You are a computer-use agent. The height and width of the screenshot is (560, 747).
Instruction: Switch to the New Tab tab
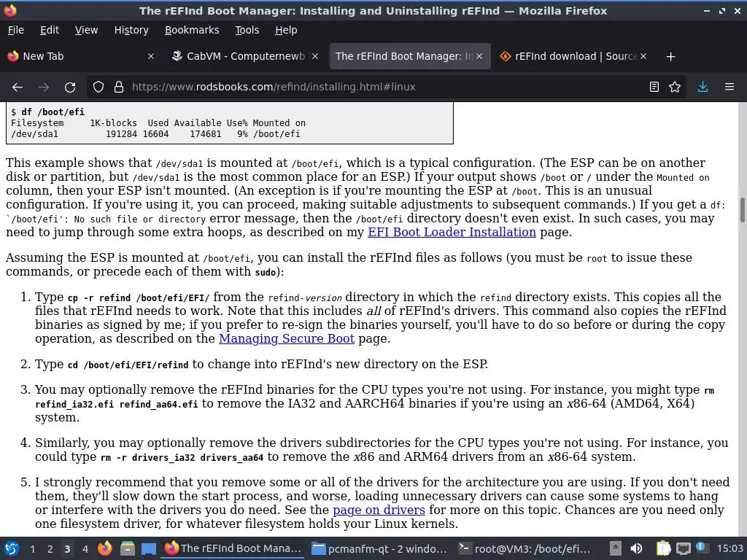(81, 56)
